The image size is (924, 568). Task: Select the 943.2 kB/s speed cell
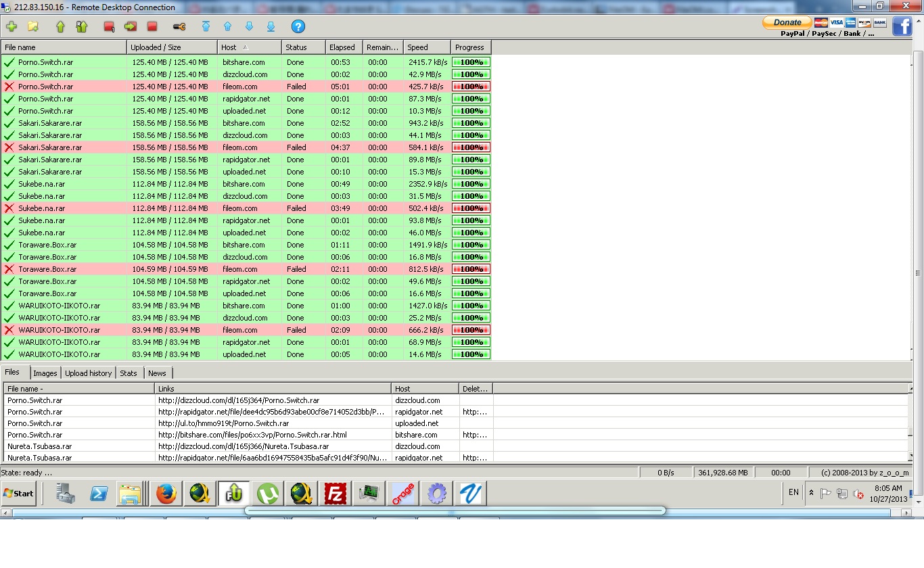click(427, 123)
